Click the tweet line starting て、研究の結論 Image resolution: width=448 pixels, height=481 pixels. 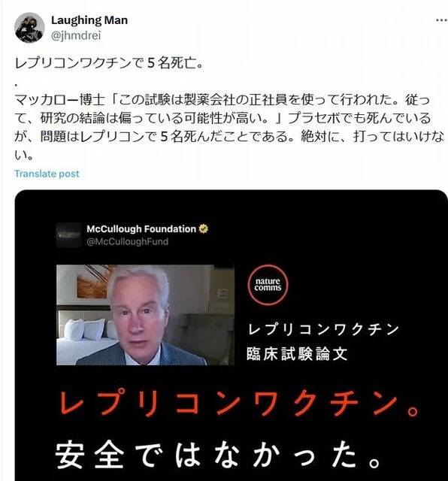point(222,118)
